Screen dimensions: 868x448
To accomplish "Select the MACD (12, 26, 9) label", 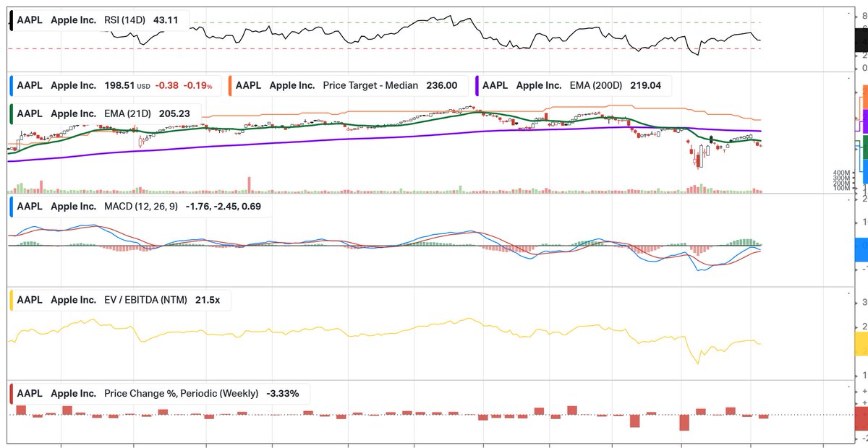I will [x=141, y=207].
